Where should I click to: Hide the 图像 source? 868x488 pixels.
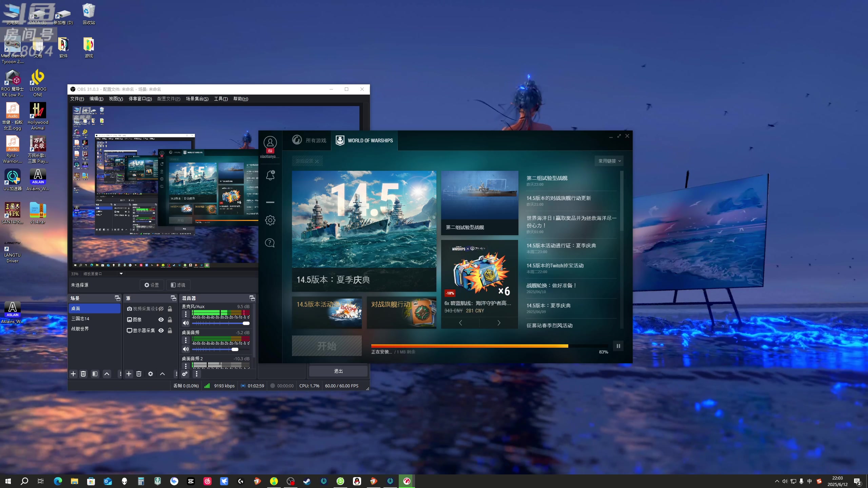click(x=161, y=320)
